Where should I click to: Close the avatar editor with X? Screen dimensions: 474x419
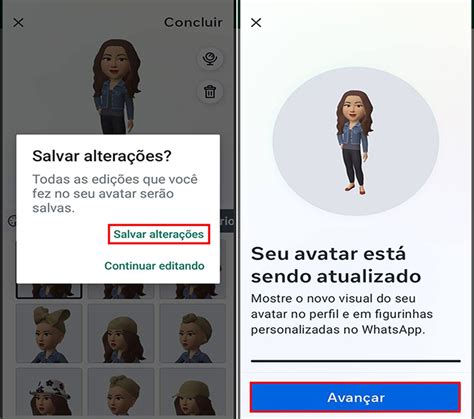pyautogui.click(x=18, y=23)
